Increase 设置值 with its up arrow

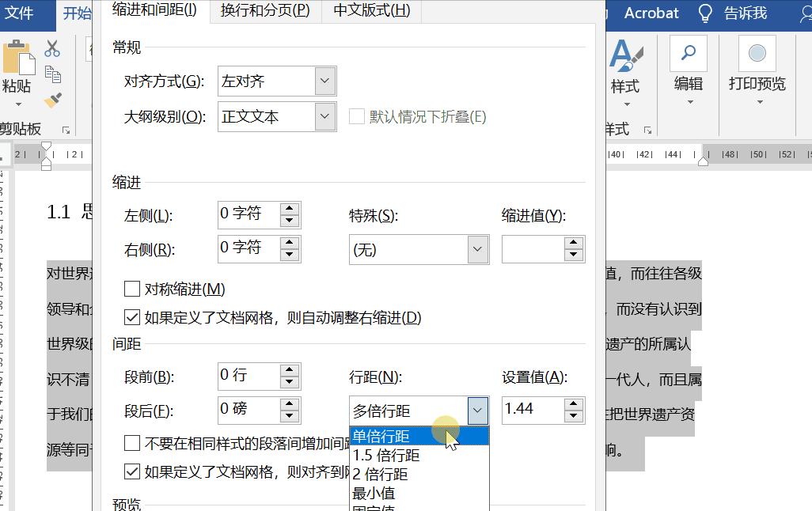[571, 403]
